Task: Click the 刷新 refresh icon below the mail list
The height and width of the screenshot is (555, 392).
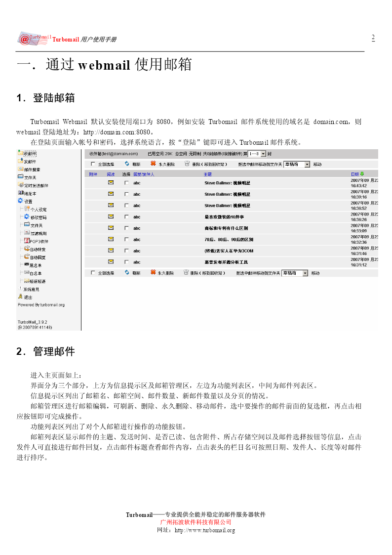Action: pyautogui.click(x=127, y=272)
